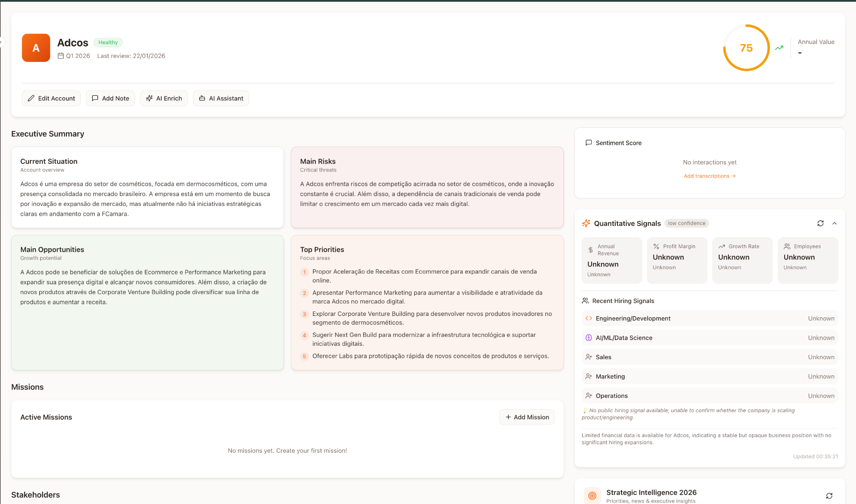This screenshot has width=856, height=504.
Task: Refresh the Quantitative Signals panel
Action: point(820,223)
